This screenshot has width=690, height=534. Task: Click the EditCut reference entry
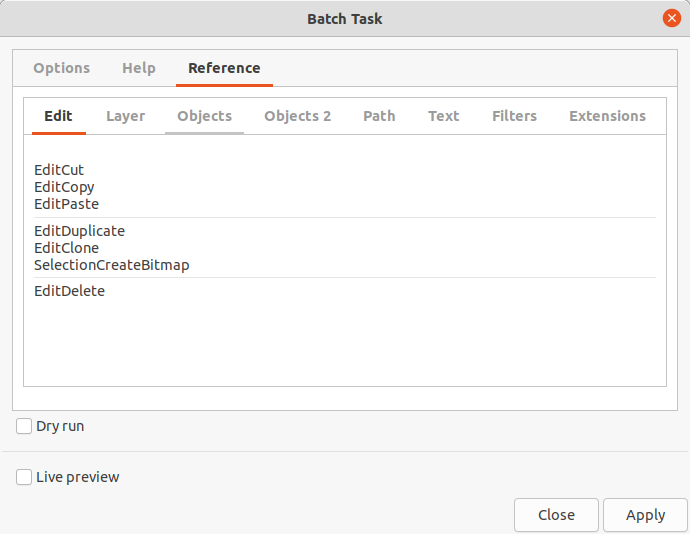point(59,170)
